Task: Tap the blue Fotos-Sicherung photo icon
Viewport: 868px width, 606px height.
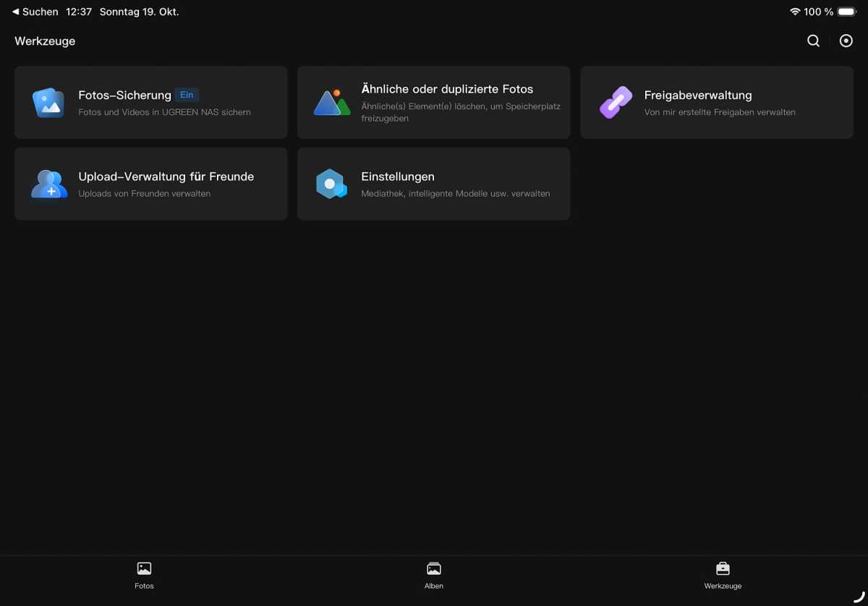Action: tap(48, 103)
